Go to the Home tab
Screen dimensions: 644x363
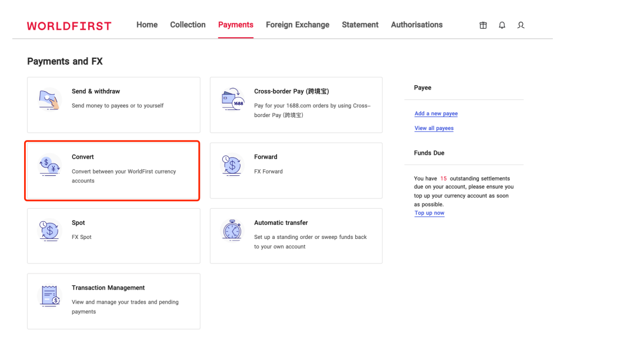(147, 25)
